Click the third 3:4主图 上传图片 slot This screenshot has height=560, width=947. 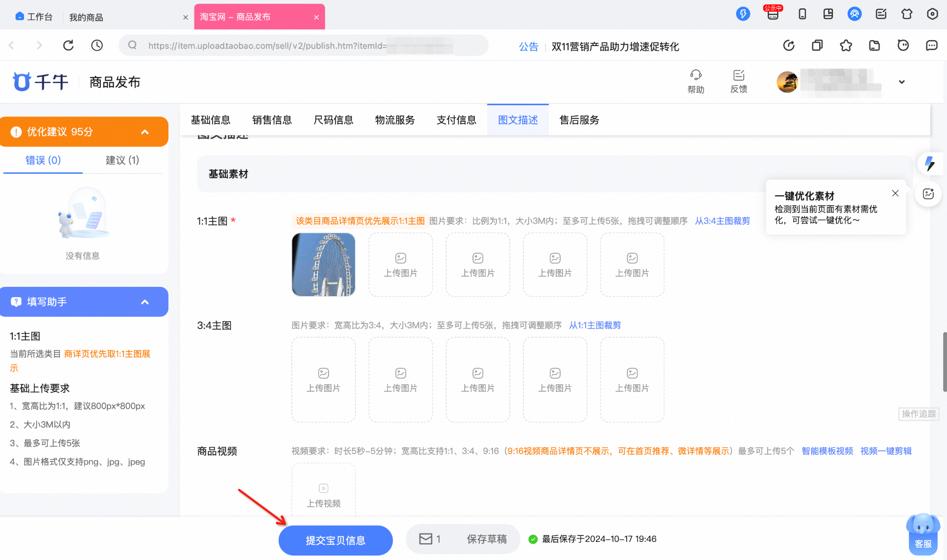coord(478,379)
